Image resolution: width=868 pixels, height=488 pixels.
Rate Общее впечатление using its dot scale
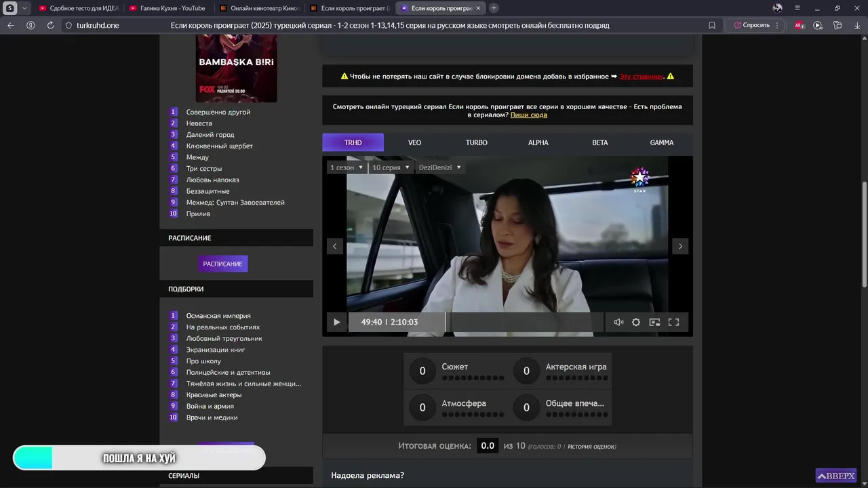click(x=576, y=414)
